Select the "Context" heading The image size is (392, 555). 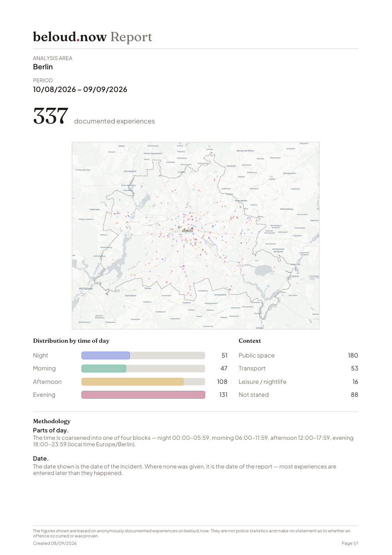pos(250,341)
